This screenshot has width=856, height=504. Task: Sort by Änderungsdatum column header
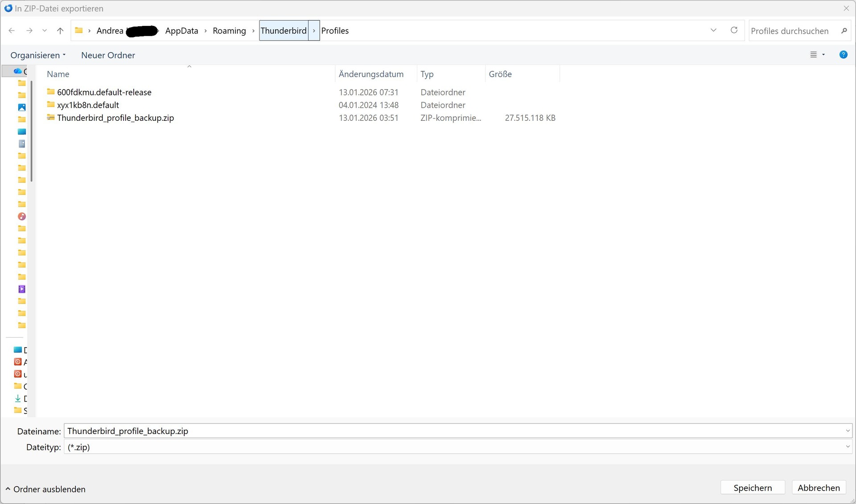tap(371, 74)
